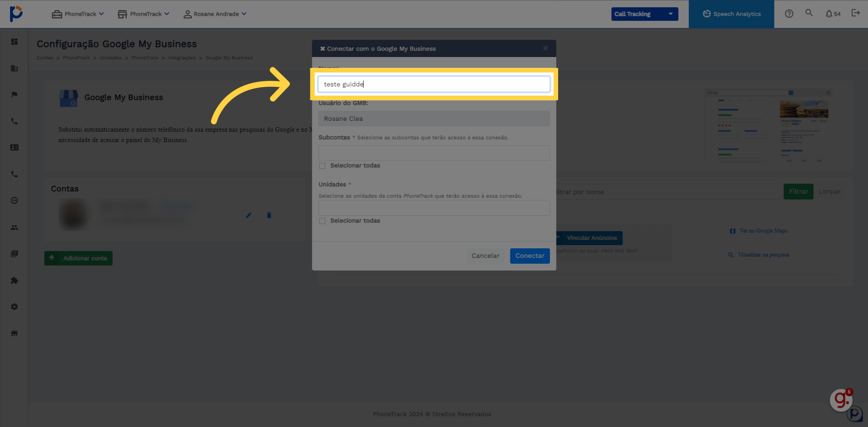Switch to Speech Analytics tab
This screenshot has width=868, height=427.
tap(731, 14)
